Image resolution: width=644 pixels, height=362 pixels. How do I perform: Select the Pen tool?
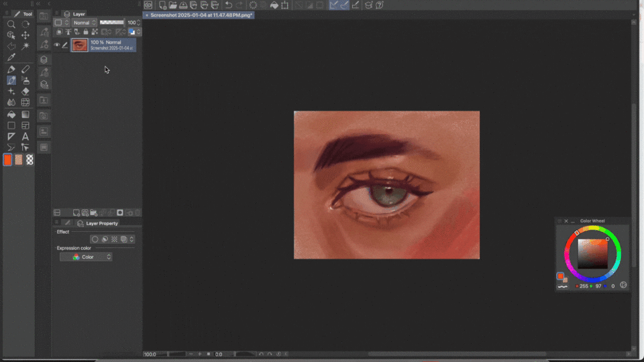point(11,69)
